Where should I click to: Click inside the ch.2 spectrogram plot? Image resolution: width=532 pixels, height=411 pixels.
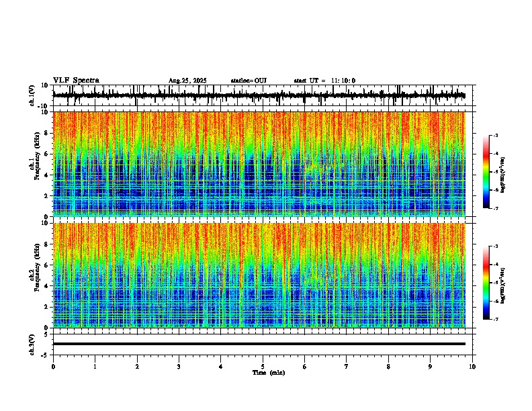(x=259, y=275)
